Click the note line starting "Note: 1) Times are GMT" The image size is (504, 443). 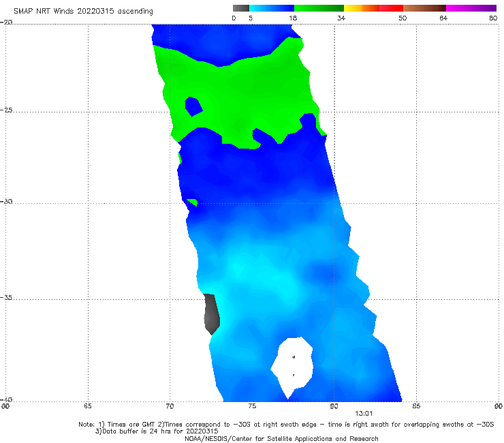point(286,425)
